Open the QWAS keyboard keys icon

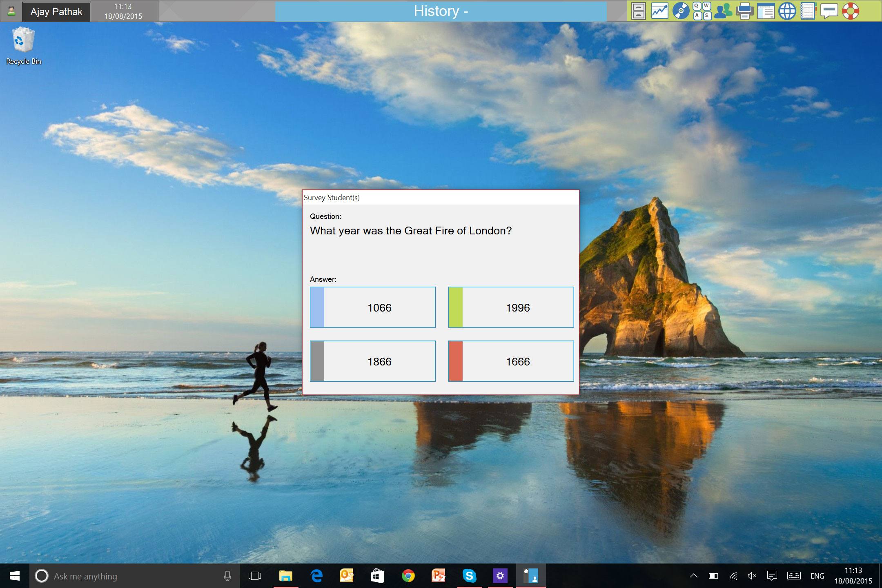(x=702, y=11)
